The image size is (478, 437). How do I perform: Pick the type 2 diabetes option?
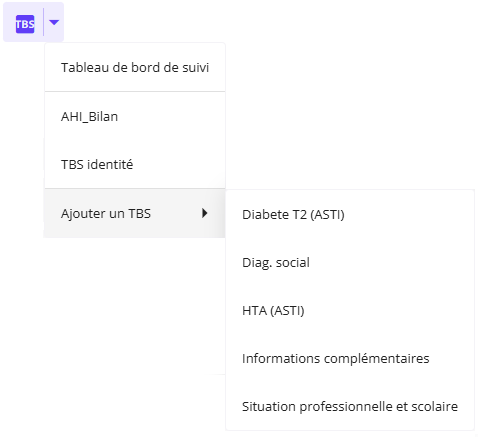[x=350, y=214]
